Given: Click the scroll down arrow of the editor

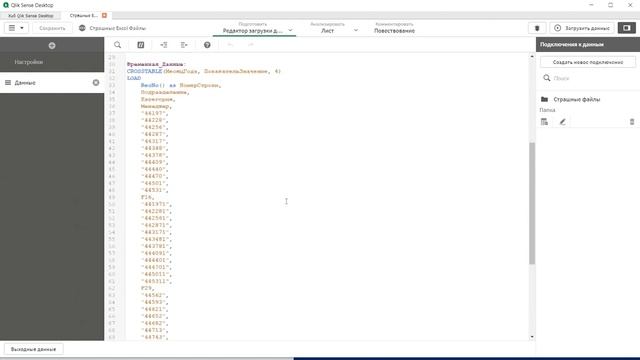Looking at the screenshot, I should click(531, 337).
